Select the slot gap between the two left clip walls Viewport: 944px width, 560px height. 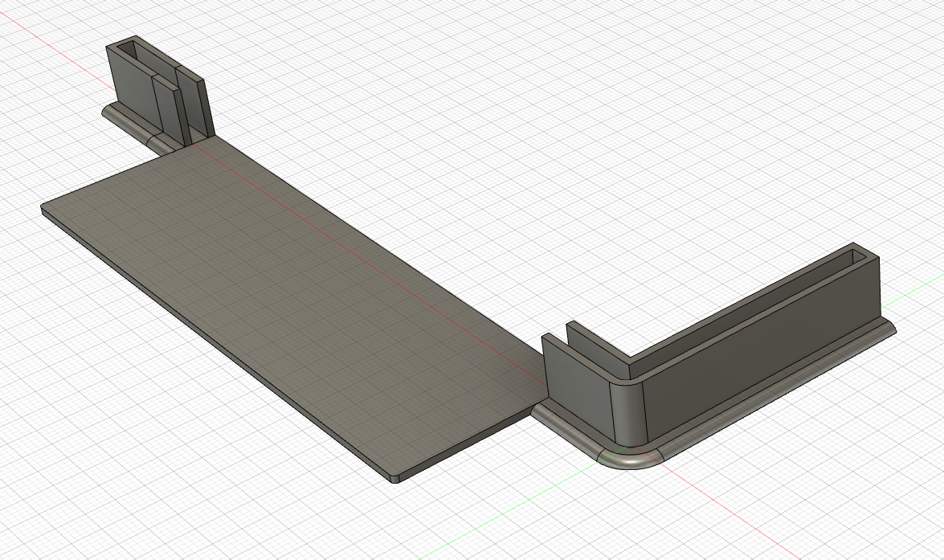[x=178, y=108]
